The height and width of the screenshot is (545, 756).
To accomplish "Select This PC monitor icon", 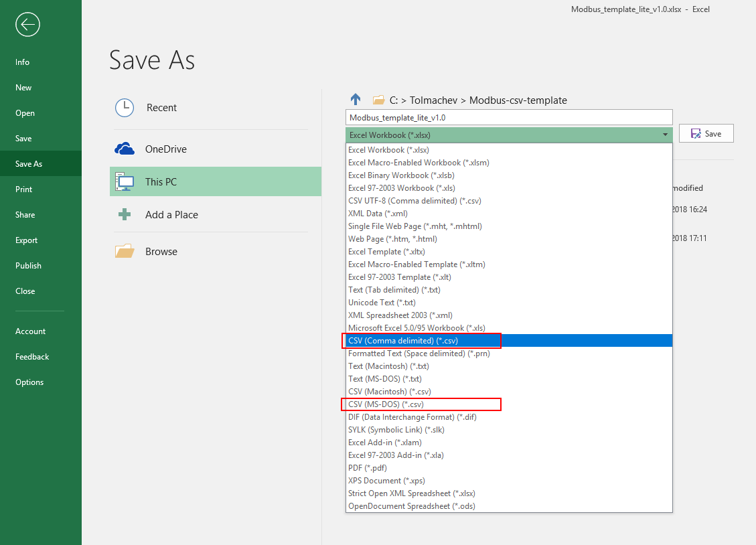I will (125, 181).
